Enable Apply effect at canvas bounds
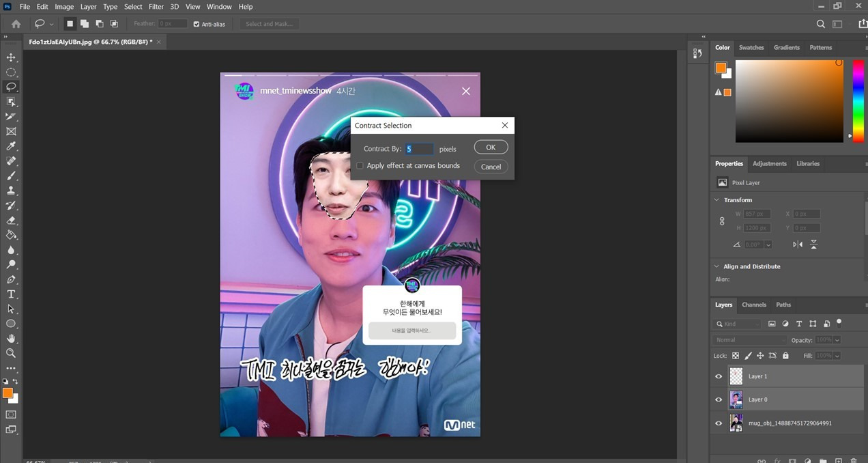 [x=360, y=165]
